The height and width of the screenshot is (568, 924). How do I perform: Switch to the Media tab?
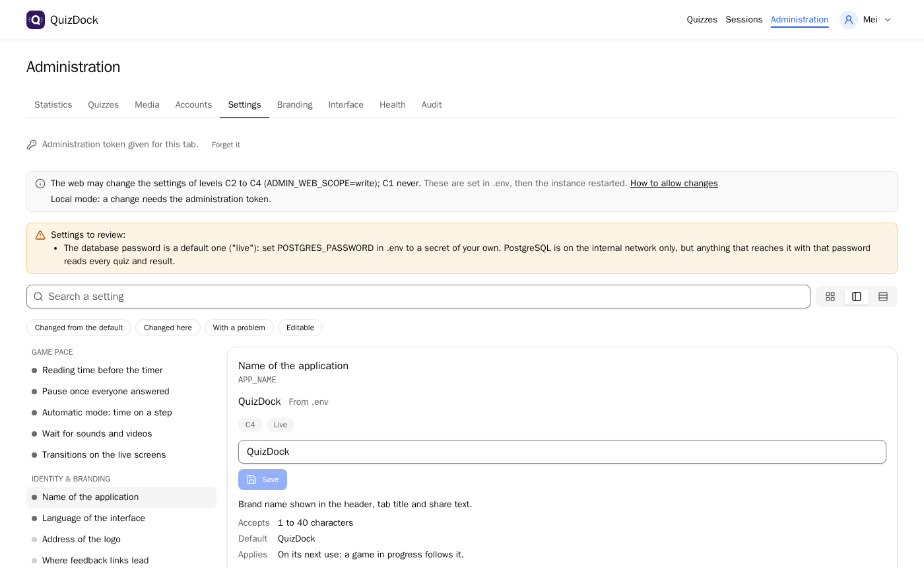(x=147, y=105)
